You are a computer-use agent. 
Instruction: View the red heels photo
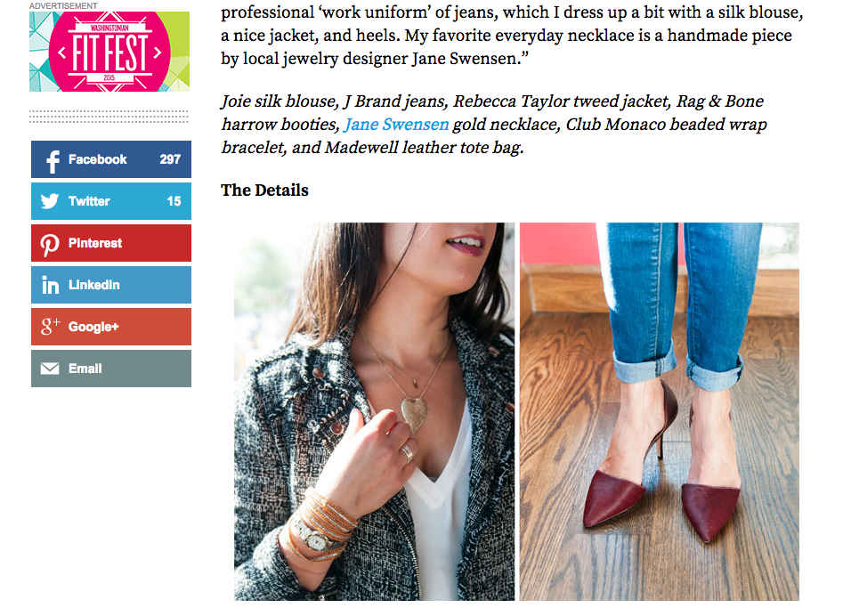point(660,411)
